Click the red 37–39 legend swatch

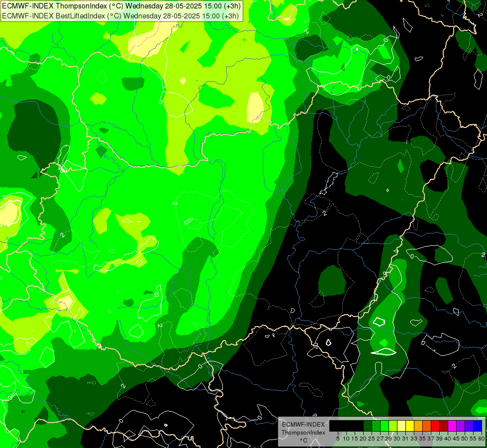(x=435, y=426)
